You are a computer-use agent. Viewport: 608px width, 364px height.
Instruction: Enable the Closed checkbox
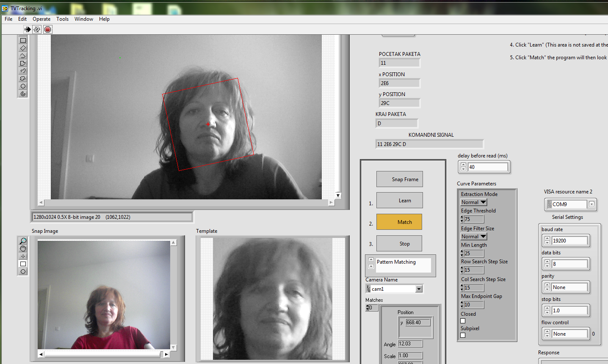(463, 321)
